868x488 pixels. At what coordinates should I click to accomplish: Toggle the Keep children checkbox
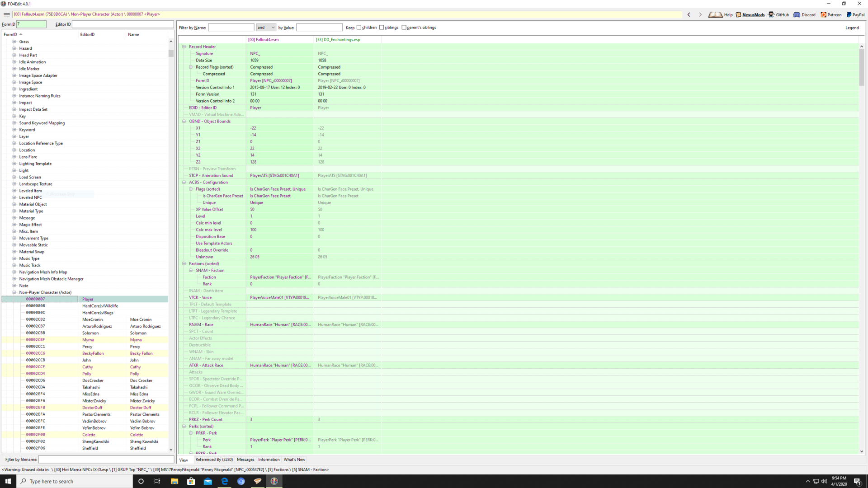[x=359, y=28]
